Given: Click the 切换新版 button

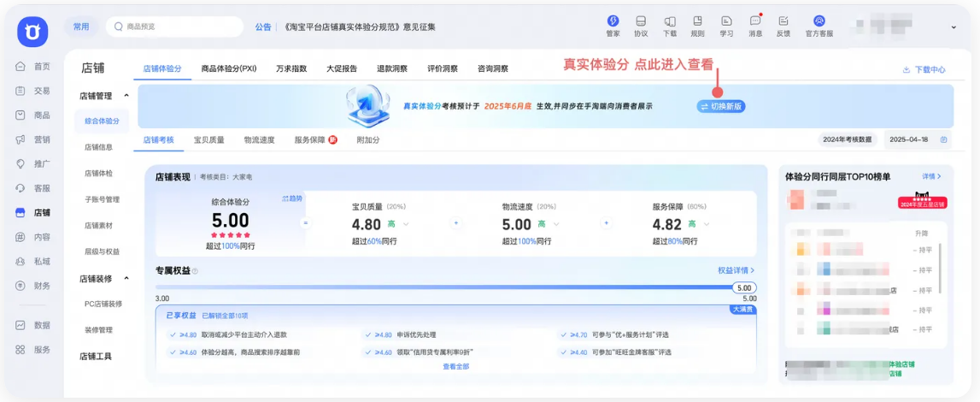Looking at the screenshot, I should (721, 107).
